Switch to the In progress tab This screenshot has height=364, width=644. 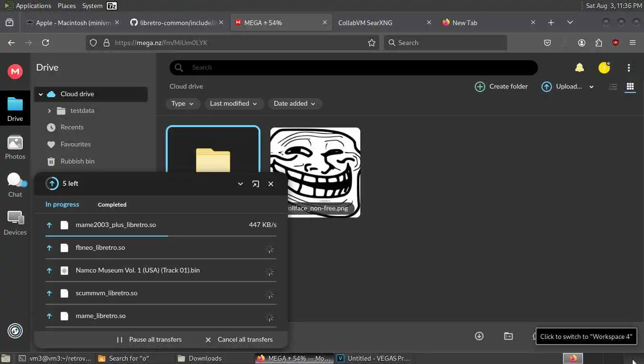(x=62, y=205)
